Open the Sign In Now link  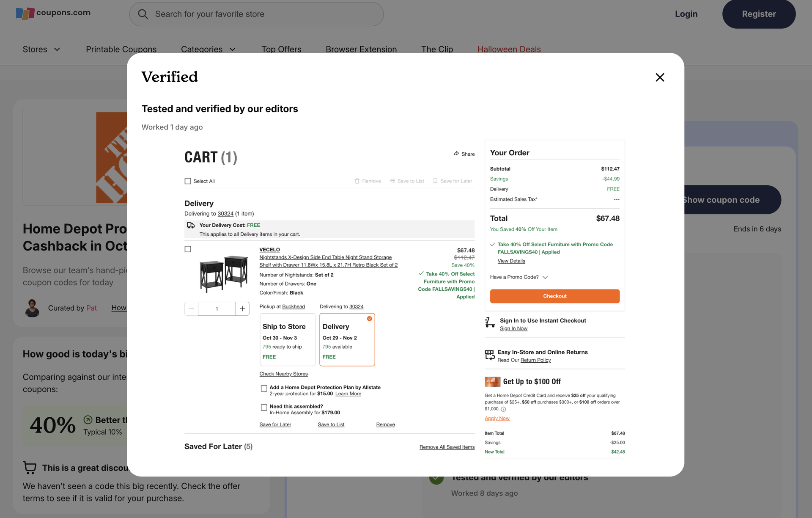tap(513, 329)
